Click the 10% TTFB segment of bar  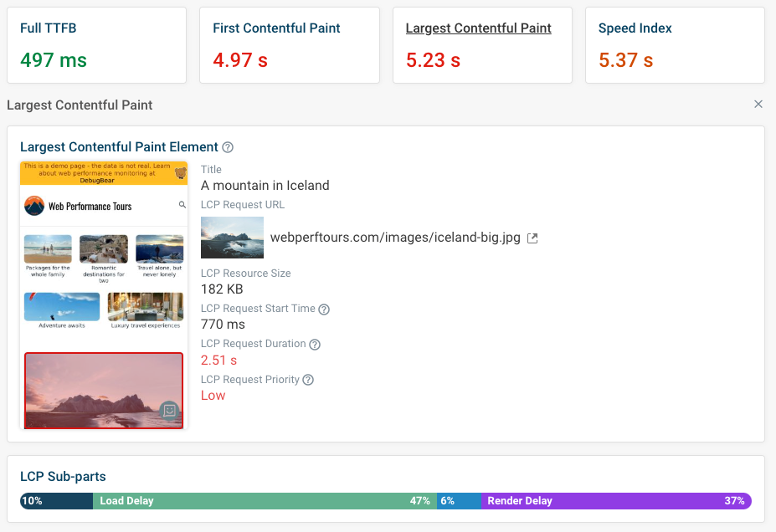click(x=56, y=501)
